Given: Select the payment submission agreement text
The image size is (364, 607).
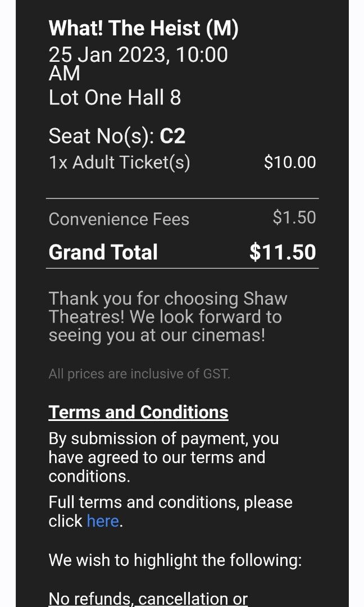Looking at the screenshot, I should pos(164,457).
